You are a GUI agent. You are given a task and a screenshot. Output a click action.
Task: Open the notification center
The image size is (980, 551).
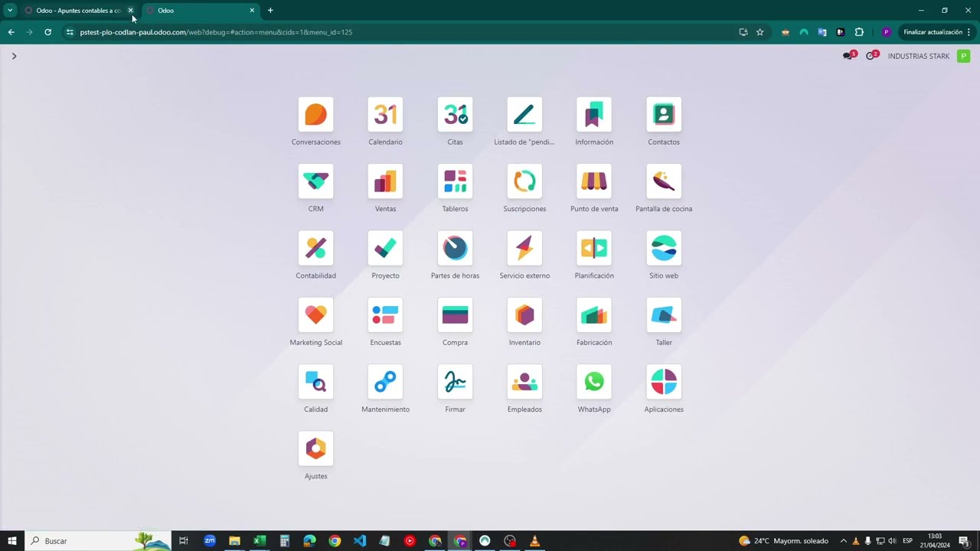click(x=964, y=541)
